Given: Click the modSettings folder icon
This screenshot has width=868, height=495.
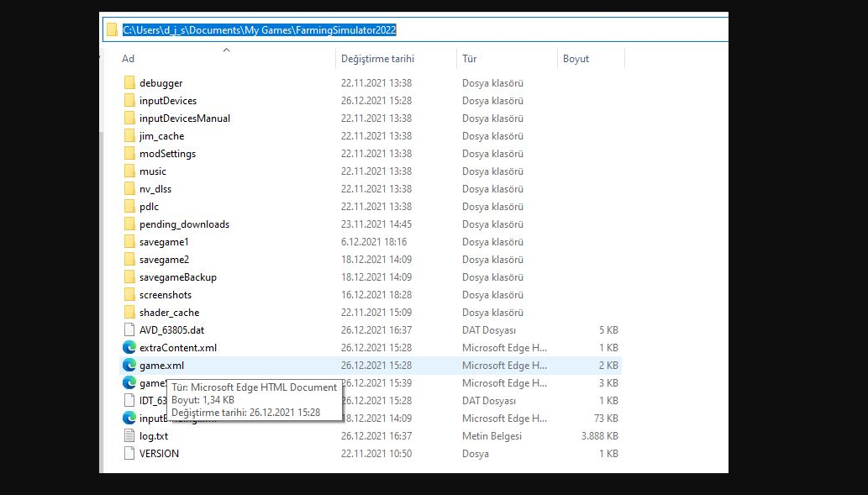Looking at the screenshot, I should click(x=129, y=154).
